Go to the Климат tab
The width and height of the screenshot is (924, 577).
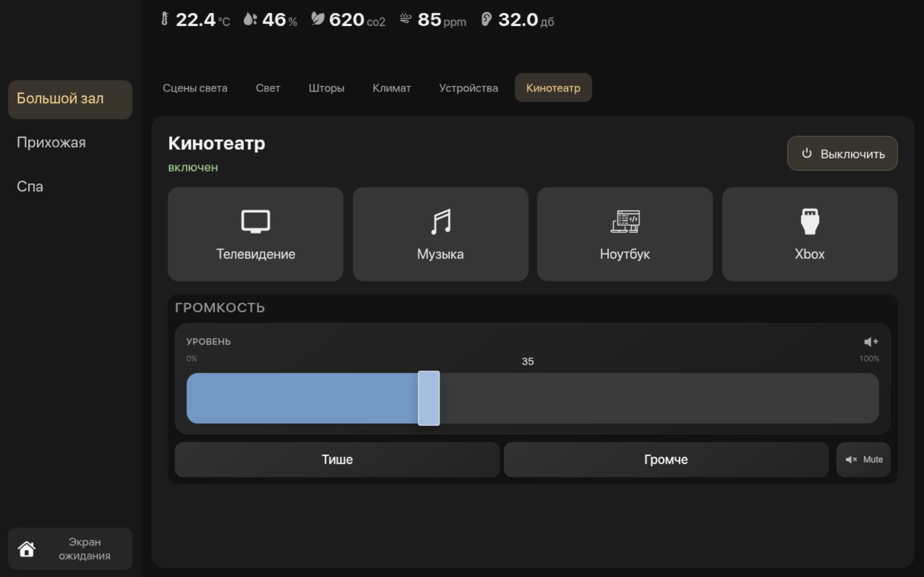(x=392, y=88)
